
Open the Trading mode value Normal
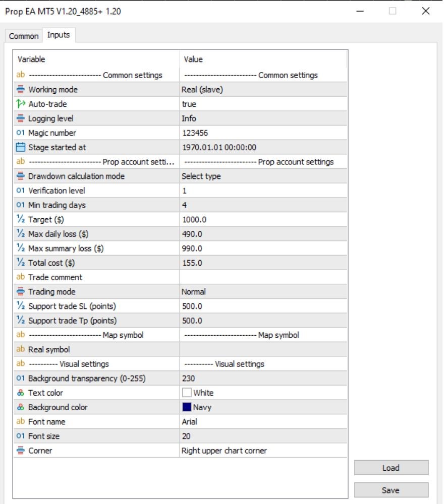(x=263, y=291)
